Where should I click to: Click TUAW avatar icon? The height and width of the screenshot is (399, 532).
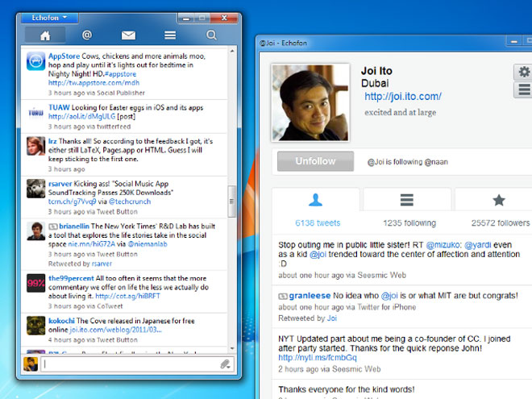pos(36,112)
